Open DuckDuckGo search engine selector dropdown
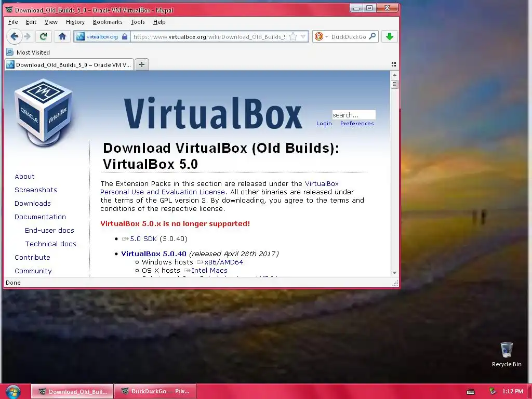The height and width of the screenshot is (399, 532). (321, 37)
